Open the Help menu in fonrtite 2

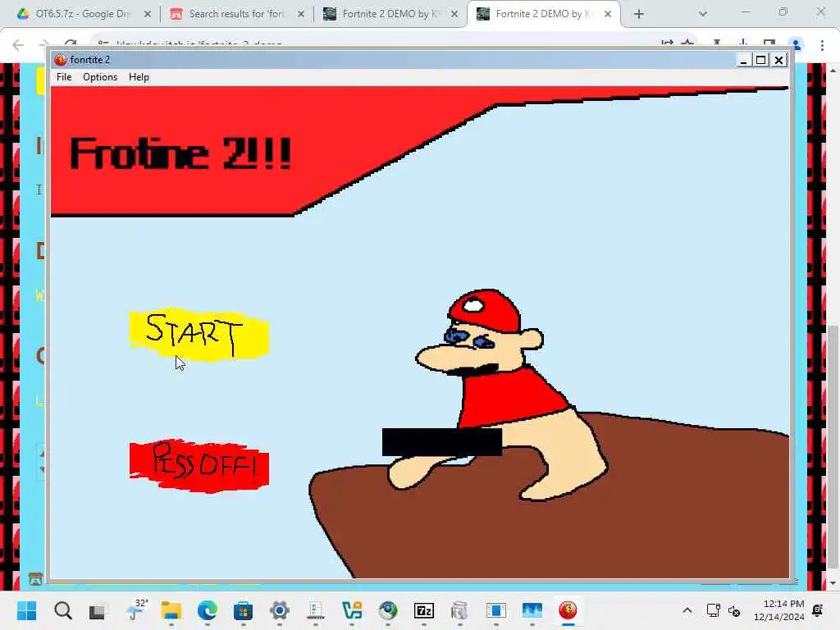point(139,77)
